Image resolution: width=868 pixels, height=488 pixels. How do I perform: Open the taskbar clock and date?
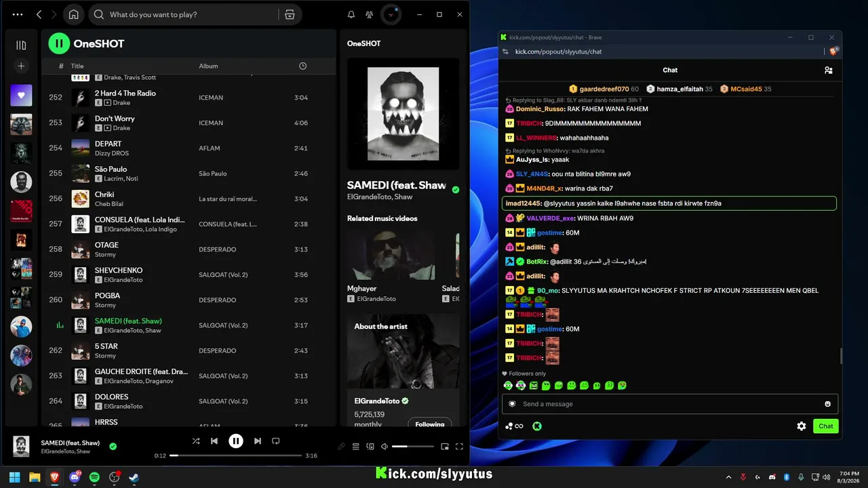[848, 477]
